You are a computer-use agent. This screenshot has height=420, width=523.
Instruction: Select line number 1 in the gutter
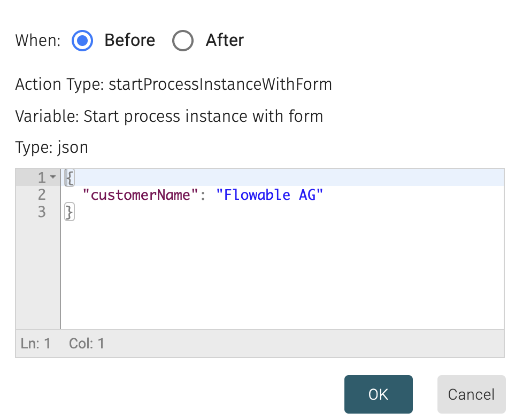pyautogui.click(x=41, y=177)
